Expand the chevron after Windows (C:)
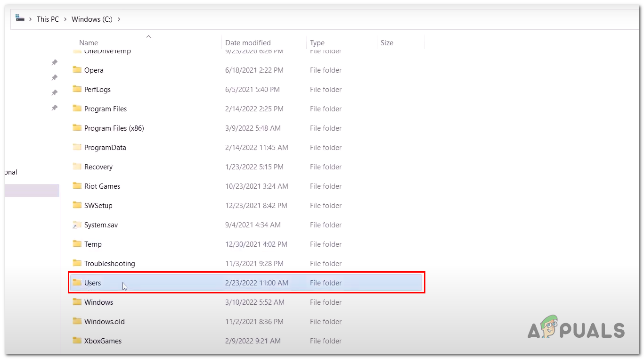Viewport: 644px width, 359px height. (119, 19)
